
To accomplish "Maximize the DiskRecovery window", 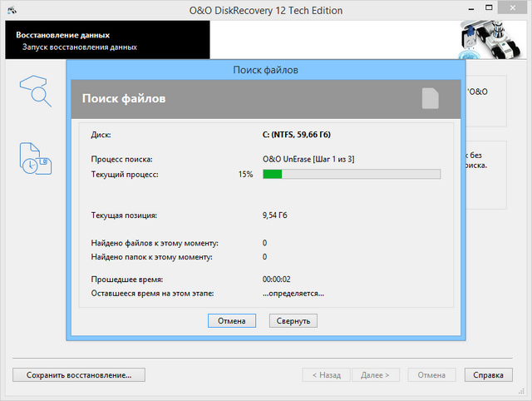I will point(489,8).
